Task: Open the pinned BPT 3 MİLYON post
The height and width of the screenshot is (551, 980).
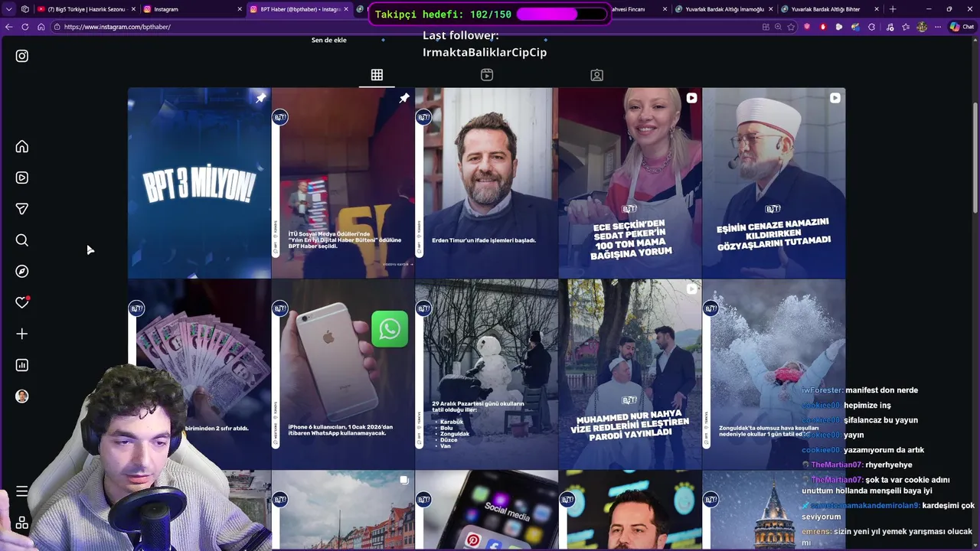Action: pos(199,183)
